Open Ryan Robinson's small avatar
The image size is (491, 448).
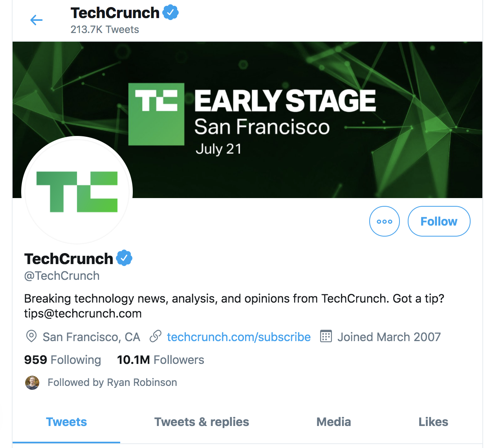(32, 382)
